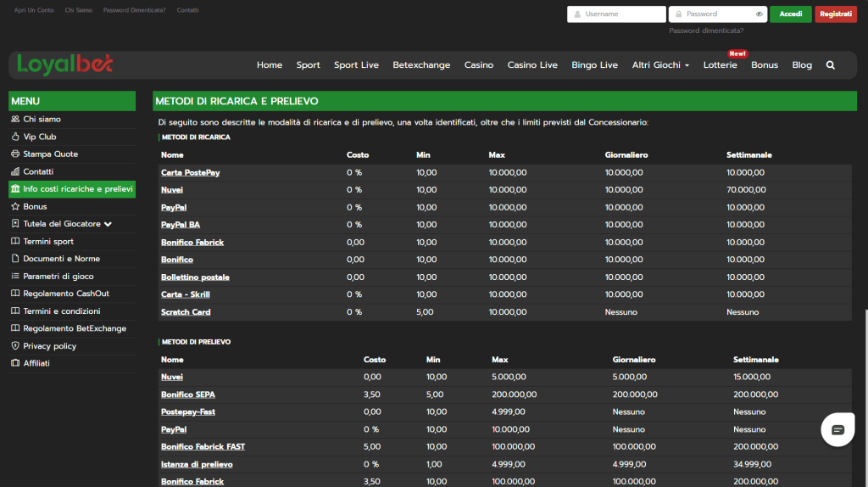868x487 pixels.
Task: Open the live chat bubble widget
Action: pos(837,430)
